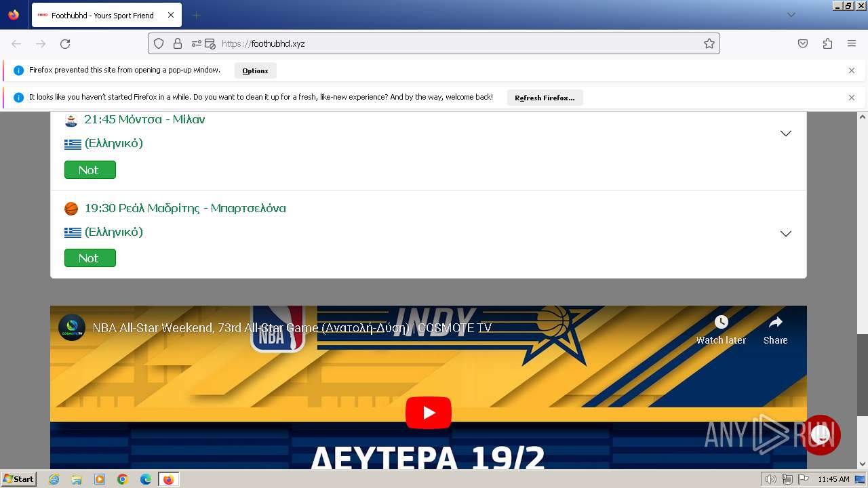The height and width of the screenshot is (488, 868).
Task: Click Not button under Ρεάλ Μαδρίτης match
Action: coord(90,258)
